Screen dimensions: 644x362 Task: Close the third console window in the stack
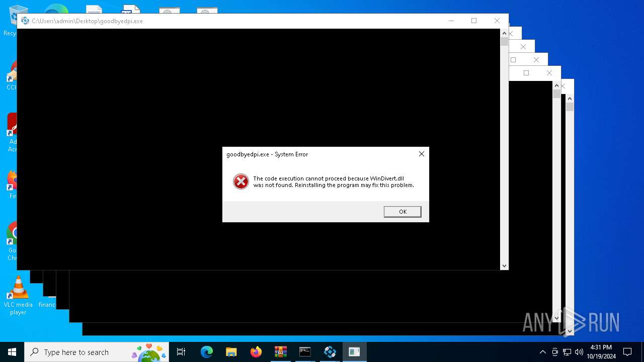tap(523, 47)
